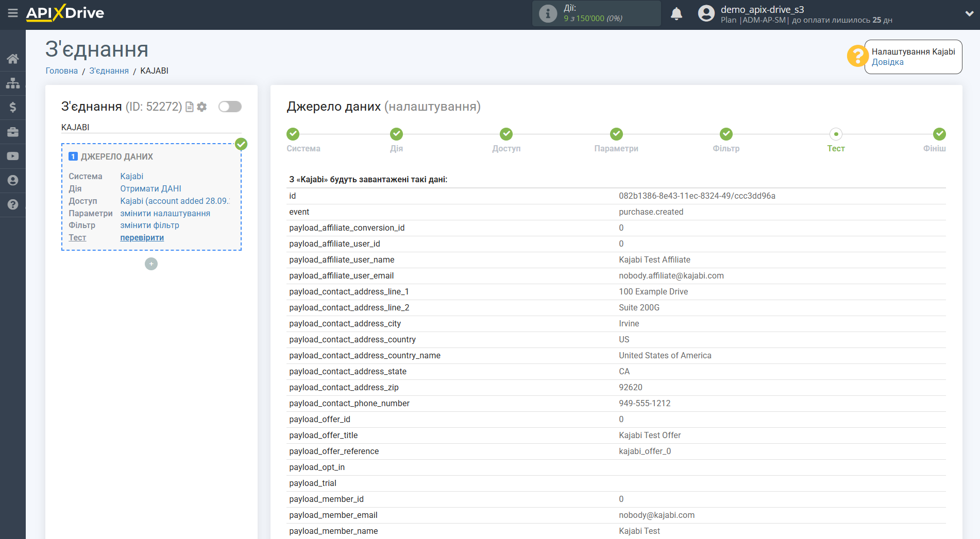Screen dimensions: 980x539
Task: Click the Головна breadcrumb link
Action: [61, 71]
